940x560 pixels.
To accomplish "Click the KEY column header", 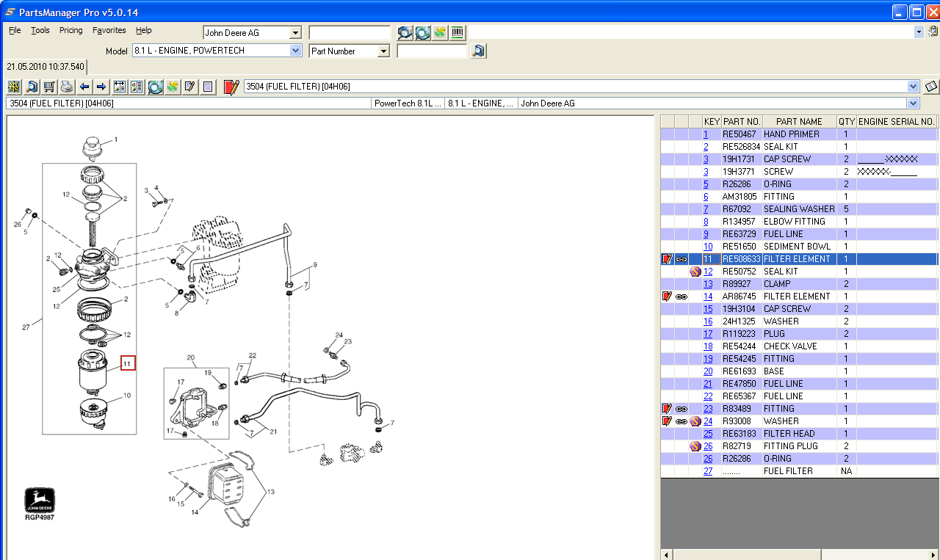I will pyautogui.click(x=712, y=122).
